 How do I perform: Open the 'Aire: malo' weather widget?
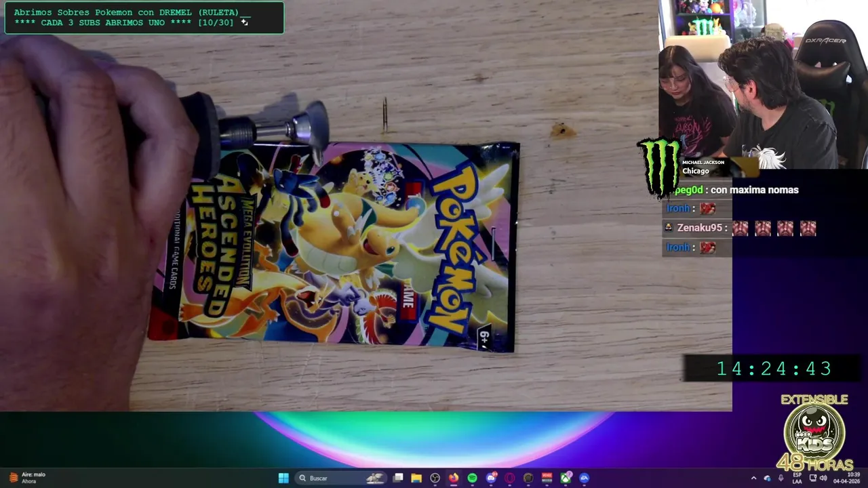click(27, 478)
